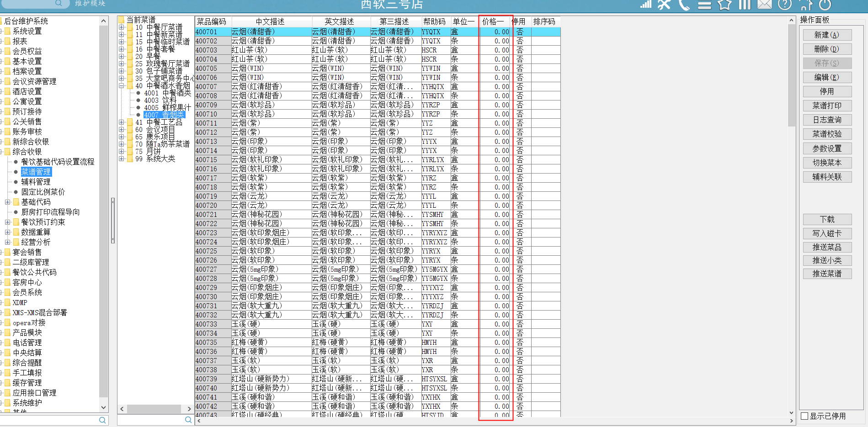This screenshot has height=427, width=868.
Task: Expand the 65 康乐项目 node
Action: click(122, 137)
